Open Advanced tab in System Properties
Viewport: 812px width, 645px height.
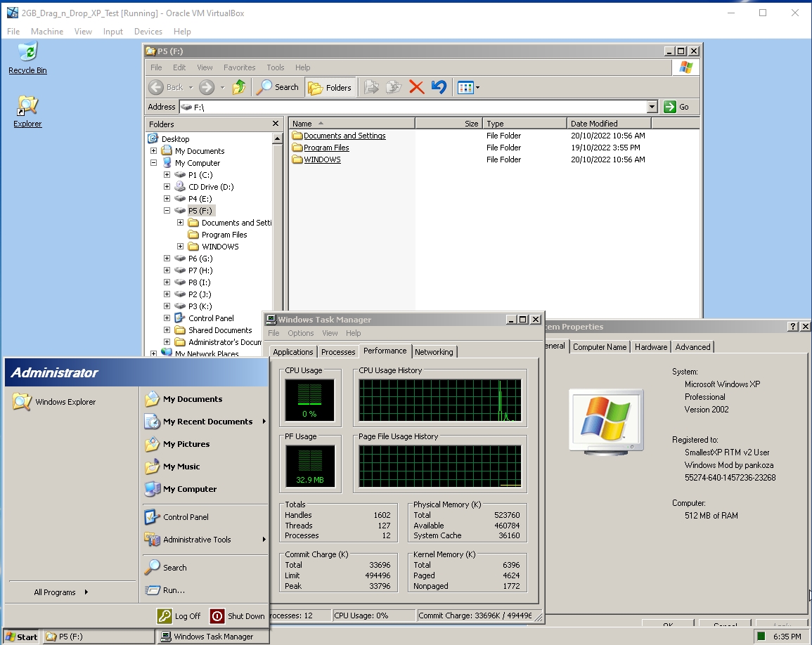click(x=692, y=347)
